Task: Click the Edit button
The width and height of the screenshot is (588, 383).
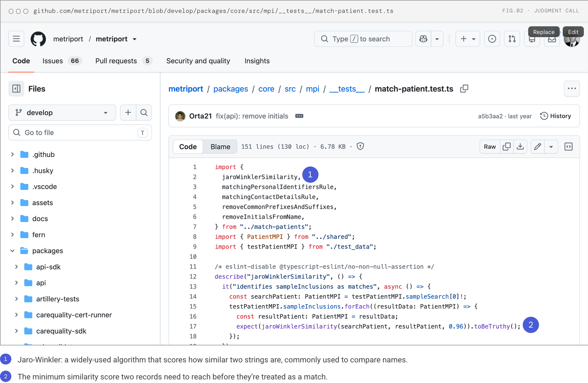Action: pos(573,32)
